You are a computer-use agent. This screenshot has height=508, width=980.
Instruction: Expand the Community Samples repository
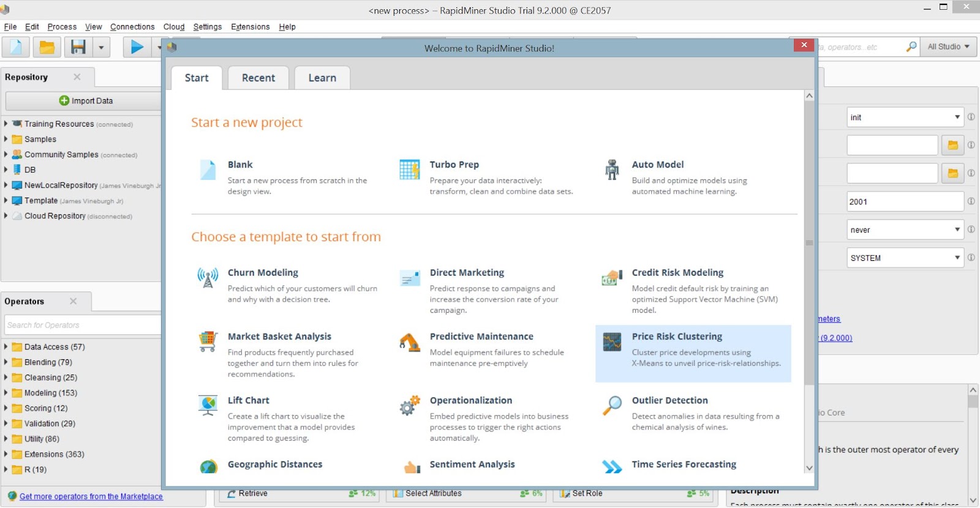tap(6, 154)
